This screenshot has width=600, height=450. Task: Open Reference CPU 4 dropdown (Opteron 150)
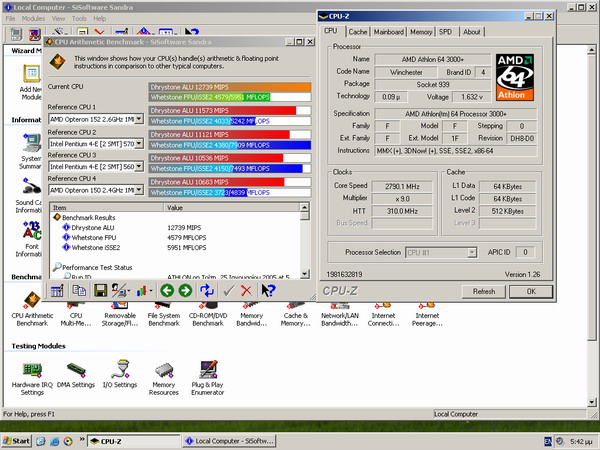point(139,190)
